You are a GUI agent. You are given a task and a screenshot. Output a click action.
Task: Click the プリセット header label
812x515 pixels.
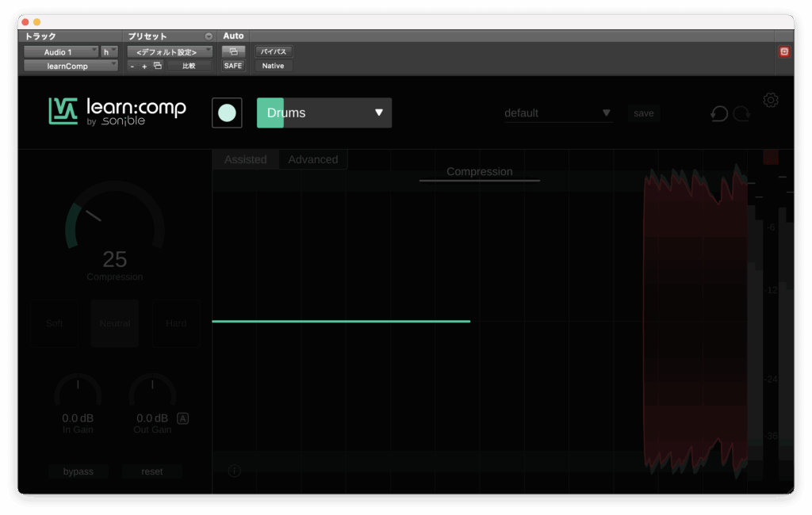[147, 36]
